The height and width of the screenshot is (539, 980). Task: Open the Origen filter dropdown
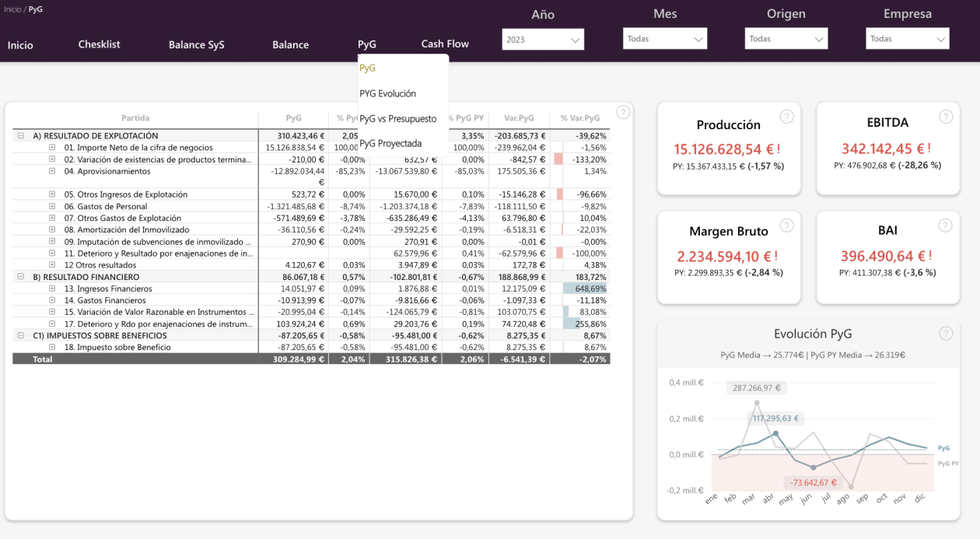coord(786,37)
